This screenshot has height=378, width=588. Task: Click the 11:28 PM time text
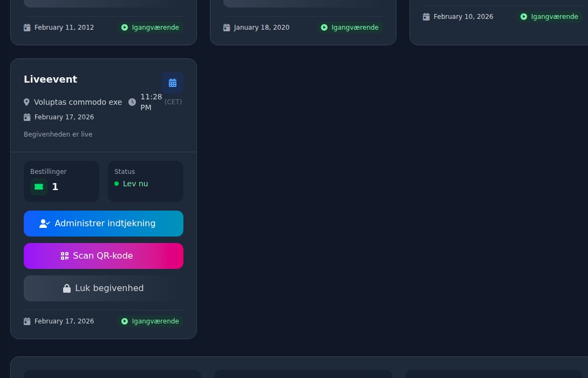151,102
